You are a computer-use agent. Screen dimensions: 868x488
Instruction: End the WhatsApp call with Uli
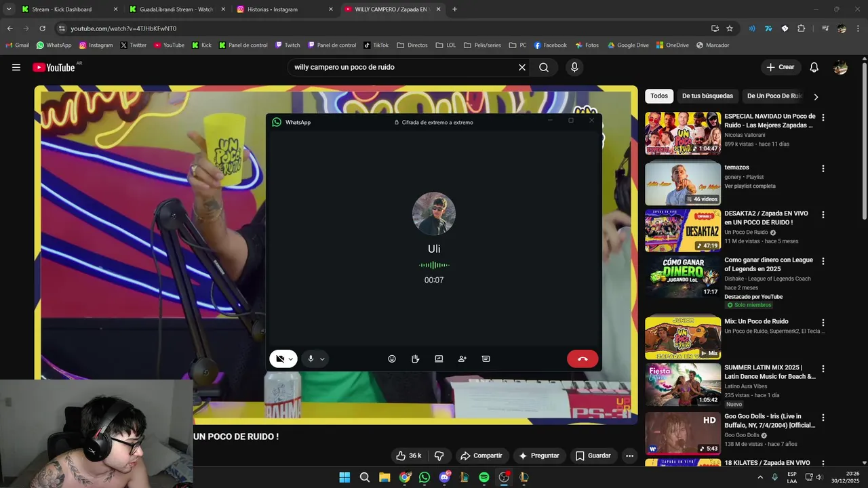583,359
